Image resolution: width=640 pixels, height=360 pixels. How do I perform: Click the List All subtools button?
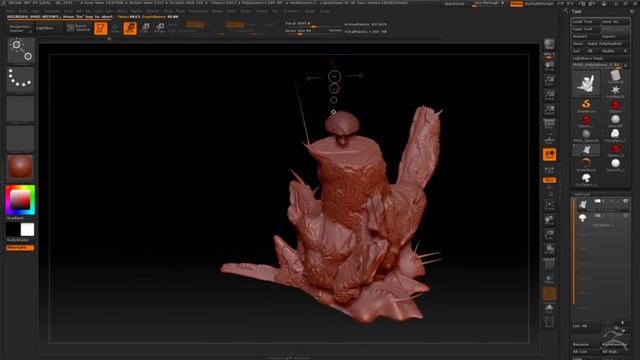coord(585,326)
